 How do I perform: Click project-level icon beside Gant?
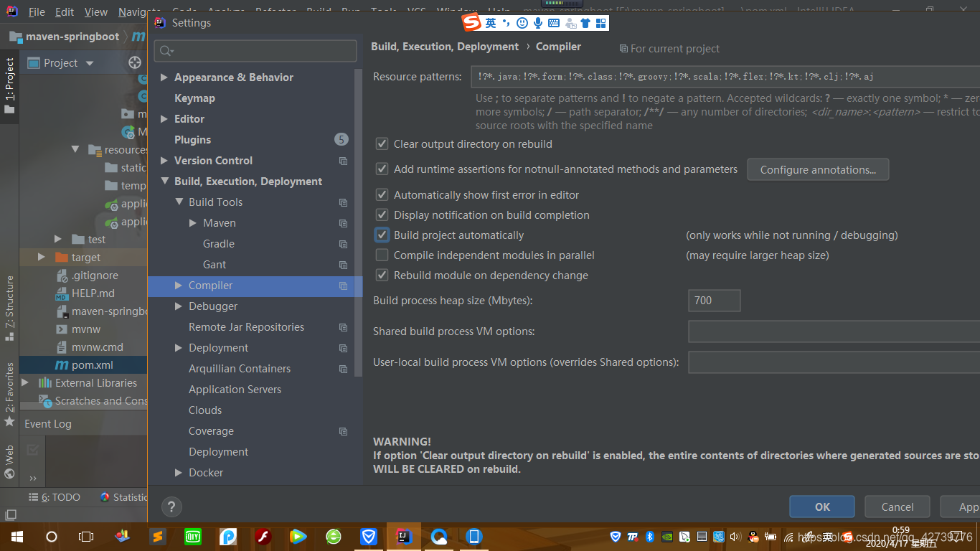tap(344, 265)
